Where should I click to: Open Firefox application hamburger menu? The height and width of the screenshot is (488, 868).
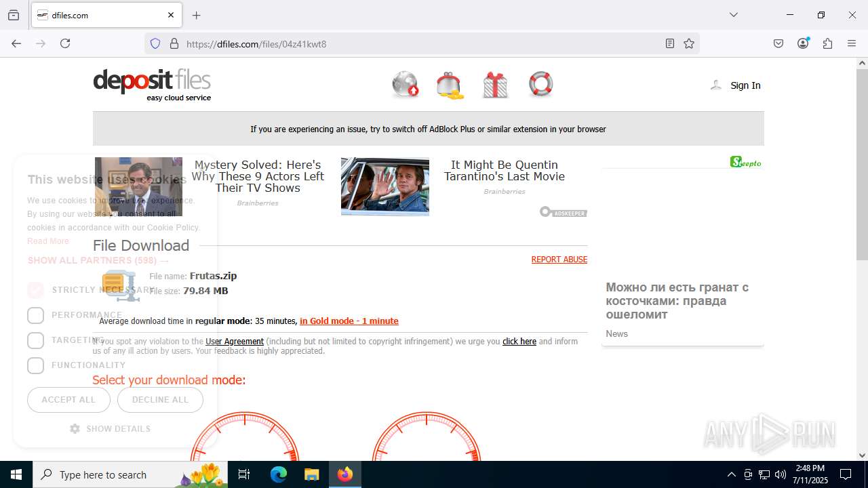click(x=852, y=43)
